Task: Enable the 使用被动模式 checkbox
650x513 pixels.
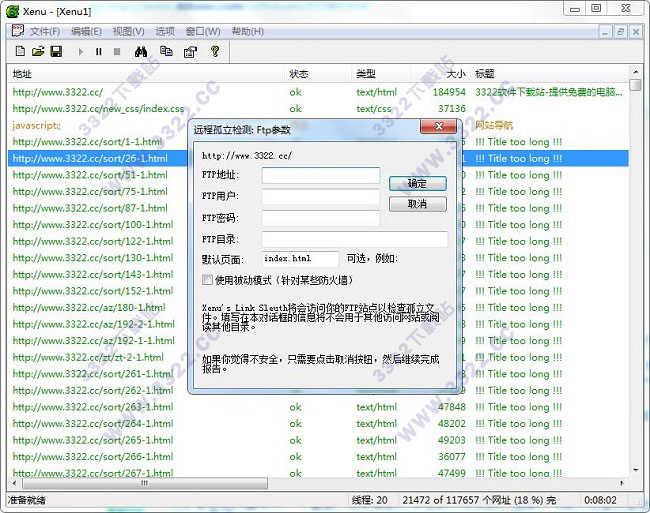Action: click(207, 280)
